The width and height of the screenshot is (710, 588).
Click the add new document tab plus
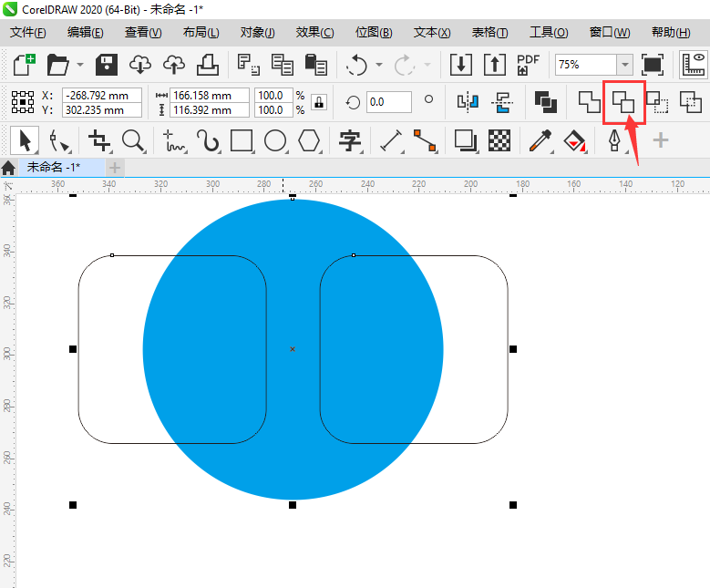tap(115, 168)
